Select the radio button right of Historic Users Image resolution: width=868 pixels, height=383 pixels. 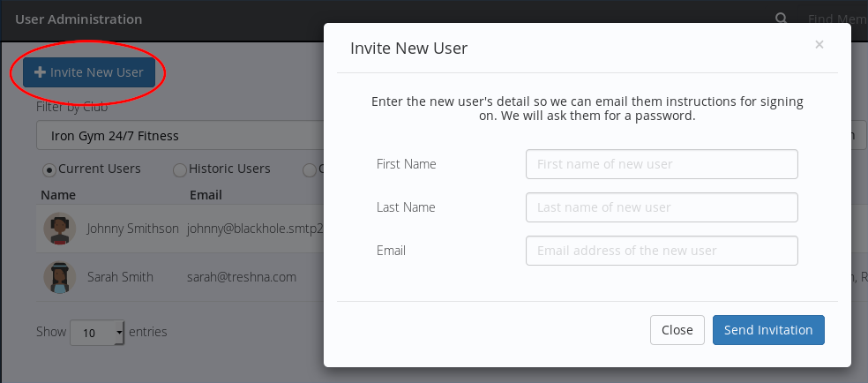309,169
